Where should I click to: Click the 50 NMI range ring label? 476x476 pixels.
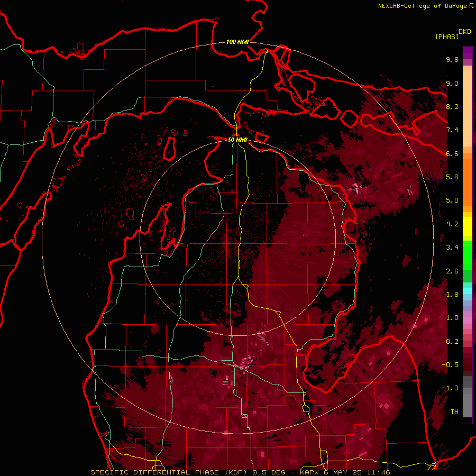237,140
